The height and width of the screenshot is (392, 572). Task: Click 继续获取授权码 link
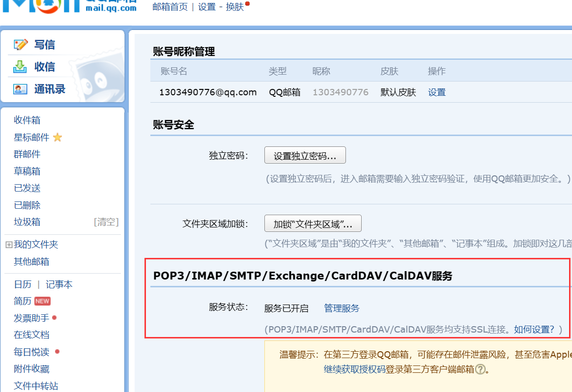(355, 369)
